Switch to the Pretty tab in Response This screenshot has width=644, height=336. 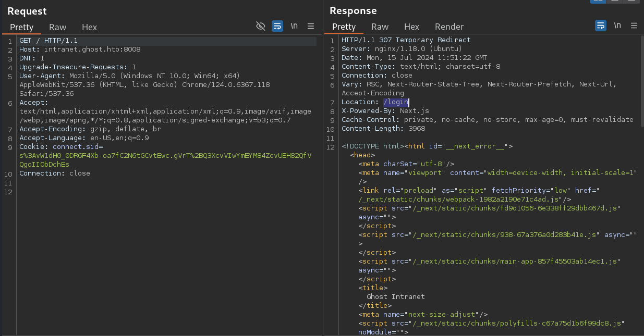click(x=344, y=27)
